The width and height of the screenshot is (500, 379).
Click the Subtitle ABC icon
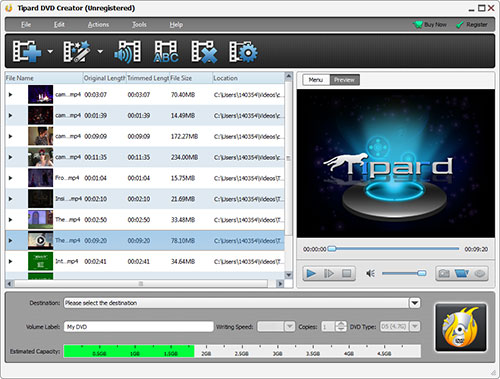coord(166,52)
